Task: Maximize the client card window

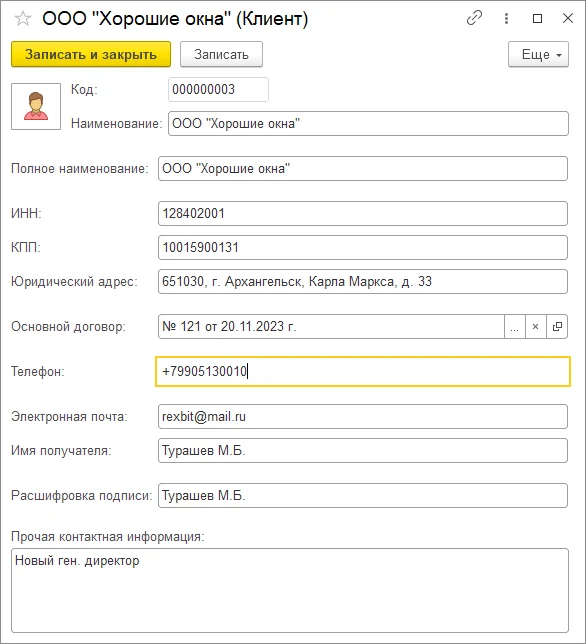Action: tap(537, 18)
